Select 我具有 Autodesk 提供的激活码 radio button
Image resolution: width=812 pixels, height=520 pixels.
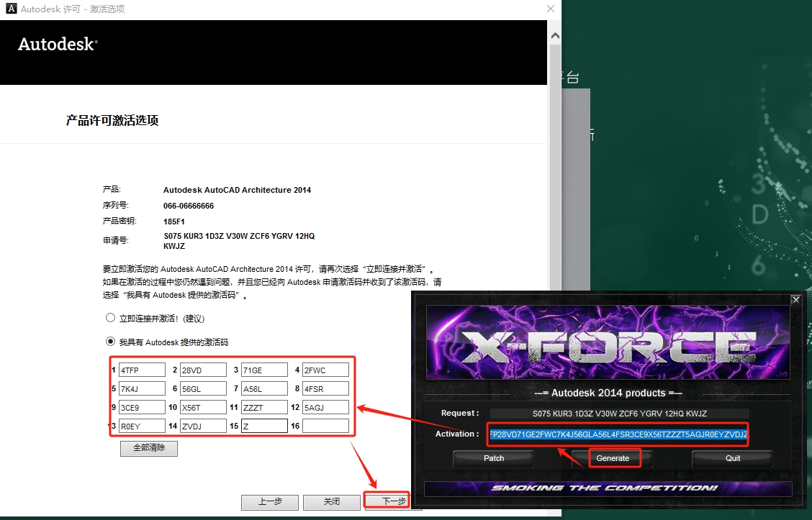click(110, 342)
